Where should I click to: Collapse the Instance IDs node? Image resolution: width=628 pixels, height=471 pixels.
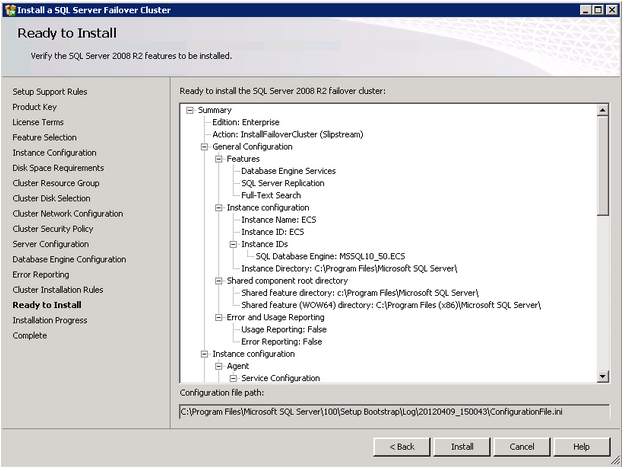233,244
